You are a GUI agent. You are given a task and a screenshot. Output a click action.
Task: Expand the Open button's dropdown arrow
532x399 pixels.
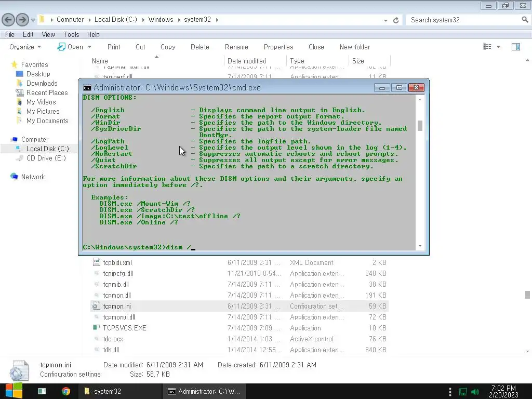(89, 47)
